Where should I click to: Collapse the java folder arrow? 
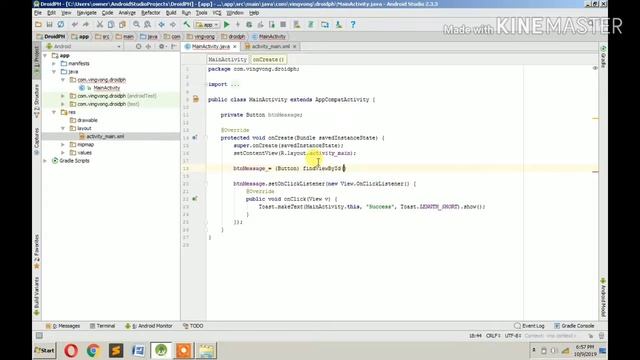[x=54, y=72]
